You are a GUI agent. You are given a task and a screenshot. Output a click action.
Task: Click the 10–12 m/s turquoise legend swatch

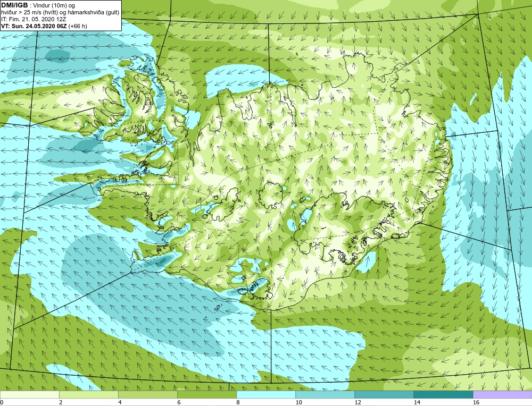[325, 394]
